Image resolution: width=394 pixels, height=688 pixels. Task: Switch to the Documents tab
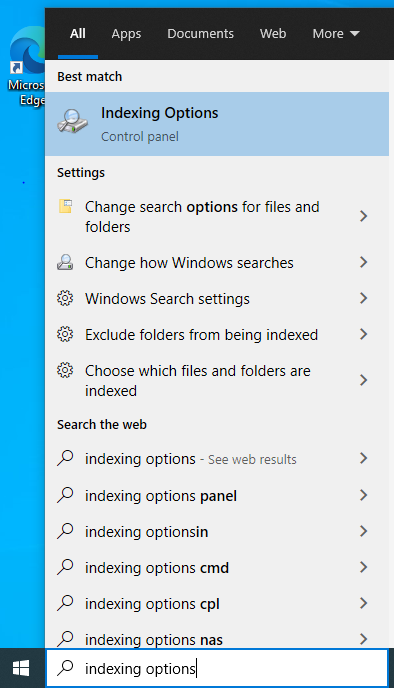201,33
